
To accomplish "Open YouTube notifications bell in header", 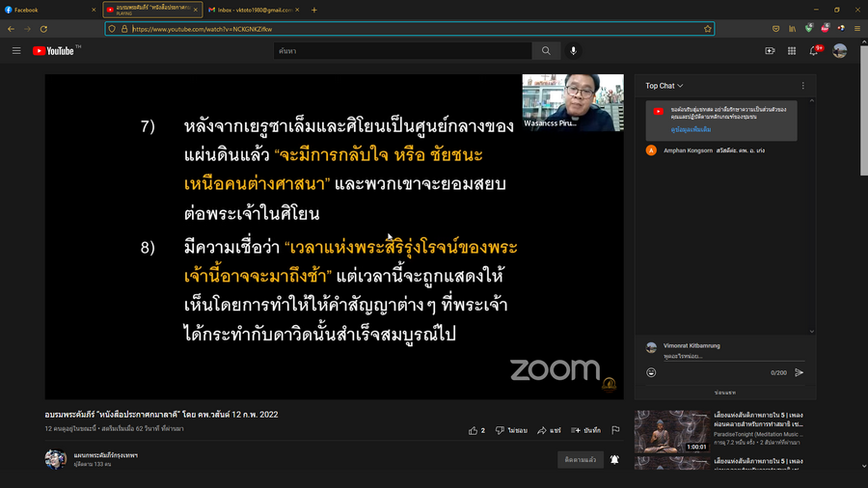I will click(814, 51).
